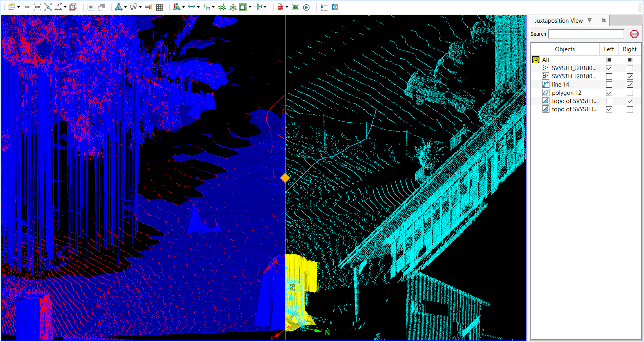The height and width of the screenshot is (342, 644).
Task: Uncheck Left for first SVYSTH_J20180 row
Action: tap(609, 68)
